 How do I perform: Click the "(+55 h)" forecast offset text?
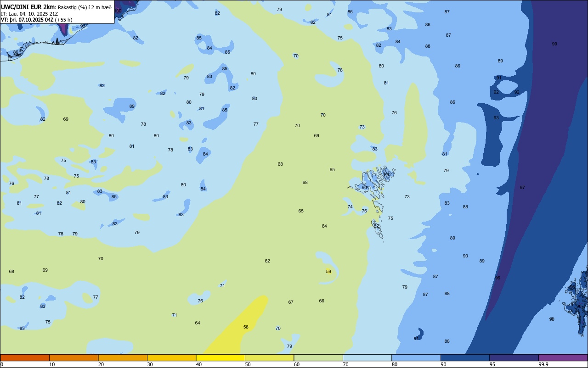pyautogui.click(x=63, y=20)
